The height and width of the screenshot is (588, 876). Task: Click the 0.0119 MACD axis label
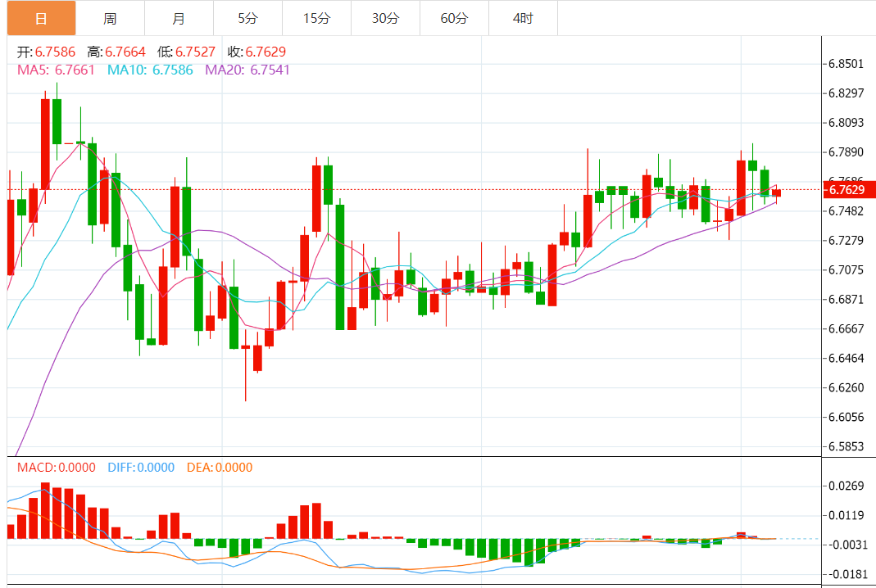coord(846,515)
